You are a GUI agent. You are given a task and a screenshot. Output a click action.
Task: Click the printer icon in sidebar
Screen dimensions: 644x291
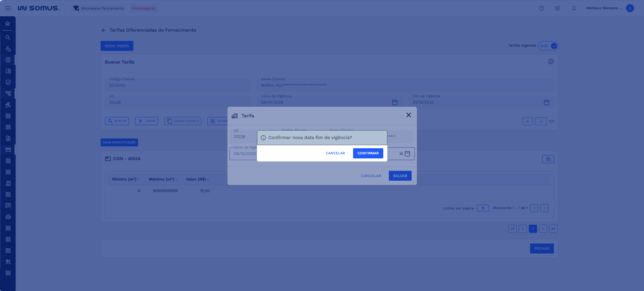point(8,217)
